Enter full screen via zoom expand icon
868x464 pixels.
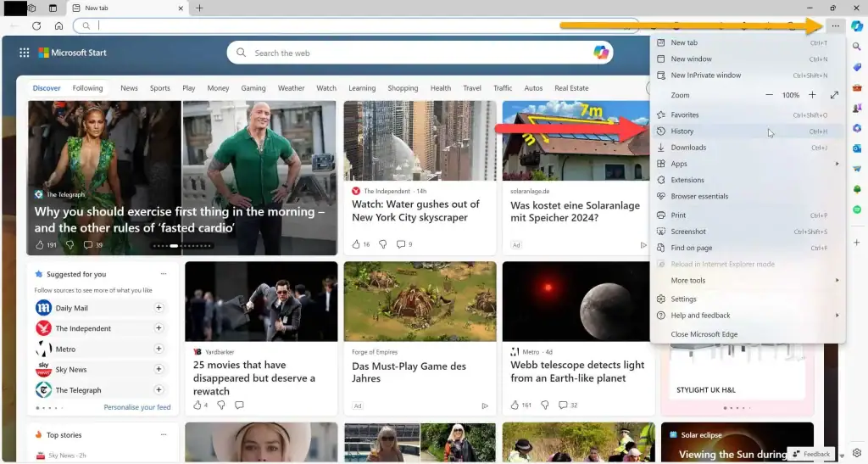[834, 95]
